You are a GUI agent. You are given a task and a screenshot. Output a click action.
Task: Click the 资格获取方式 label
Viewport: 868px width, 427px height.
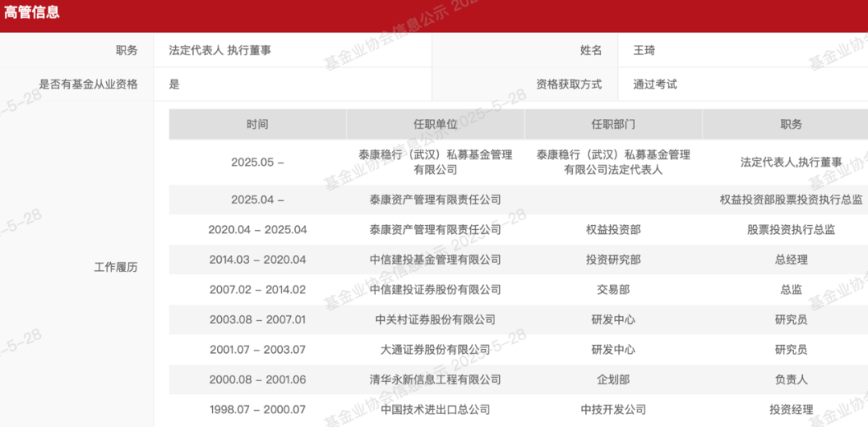point(569,84)
